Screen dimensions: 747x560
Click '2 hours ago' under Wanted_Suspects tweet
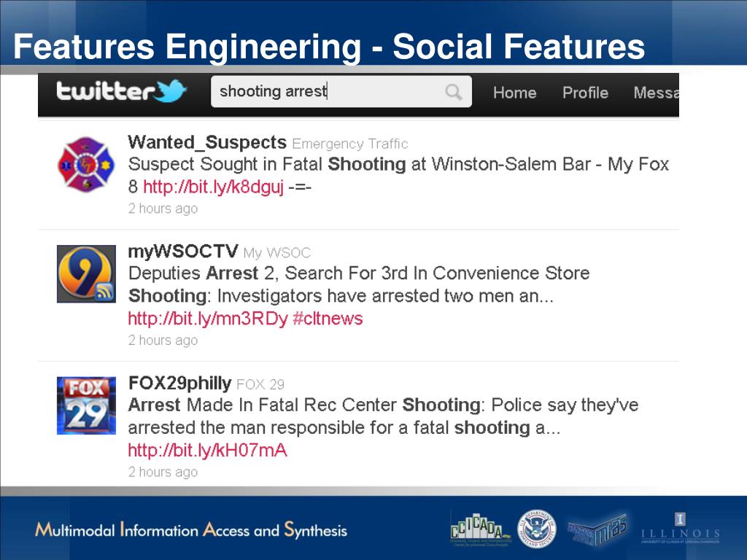pos(163,209)
